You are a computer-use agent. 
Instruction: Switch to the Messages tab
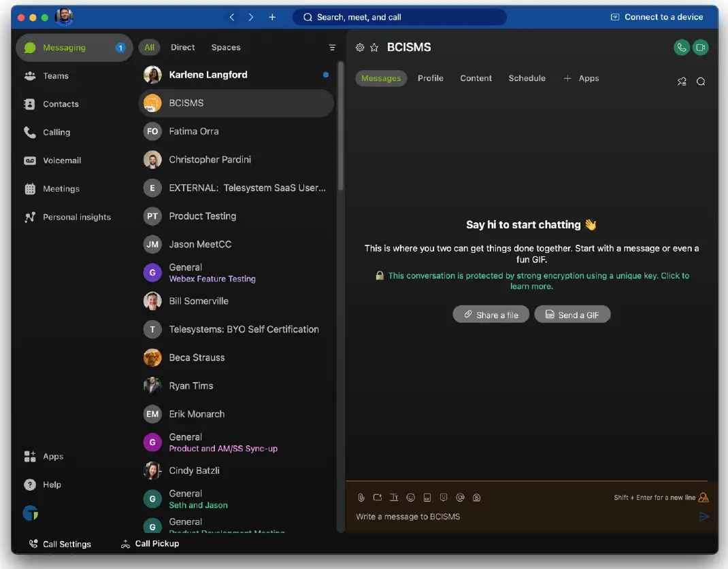(381, 78)
